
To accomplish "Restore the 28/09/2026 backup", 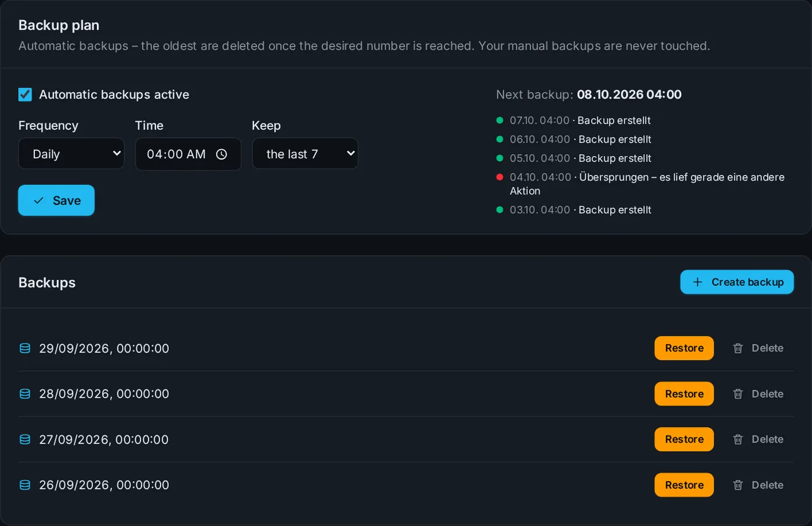I will click(684, 394).
